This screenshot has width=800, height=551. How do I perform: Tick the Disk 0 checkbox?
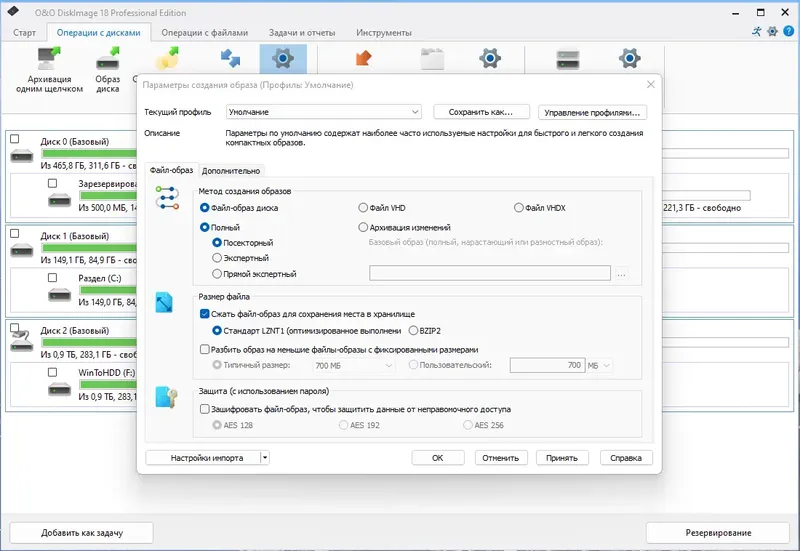(x=15, y=139)
